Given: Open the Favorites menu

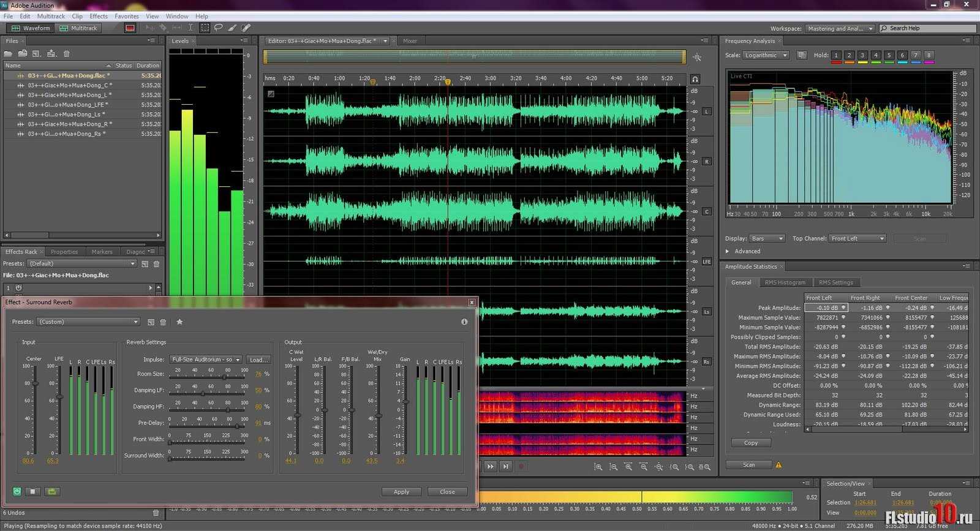Looking at the screenshot, I should (x=126, y=17).
